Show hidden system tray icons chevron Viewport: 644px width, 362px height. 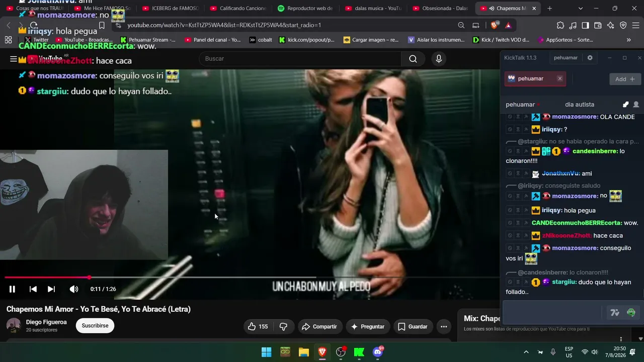[526, 352]
